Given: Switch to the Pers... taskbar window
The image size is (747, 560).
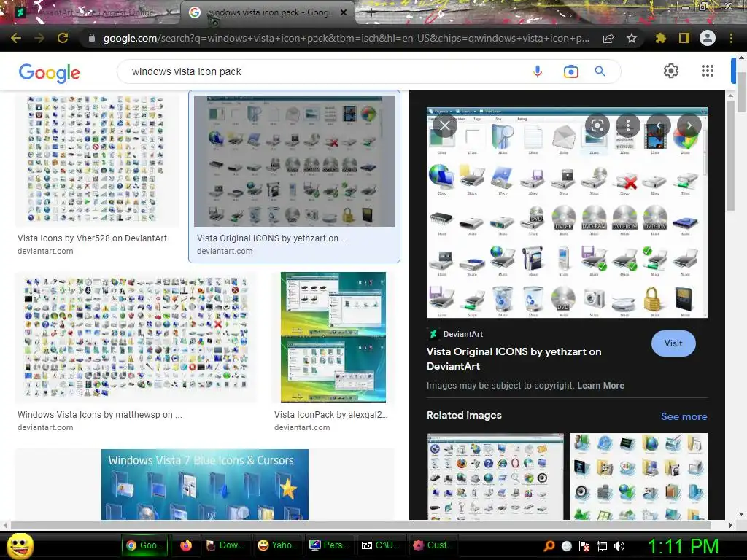Looking at the screenshot, I should [329, 545].
